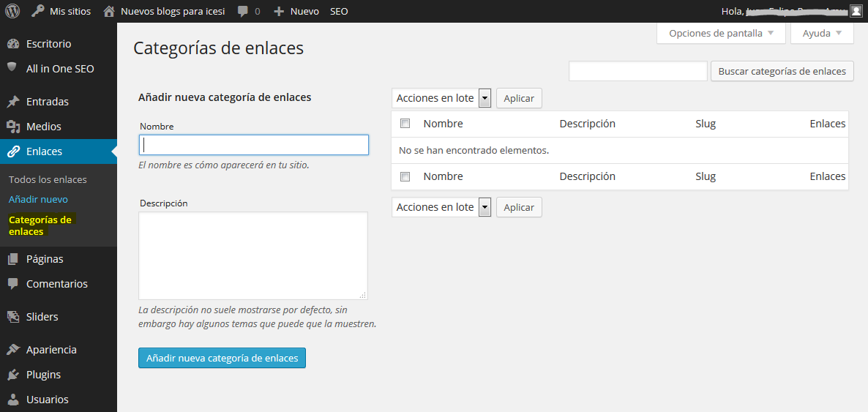This screenshot has width=868, height=412.
Task: Click the user avatar in top right
Action: (856, 11)
